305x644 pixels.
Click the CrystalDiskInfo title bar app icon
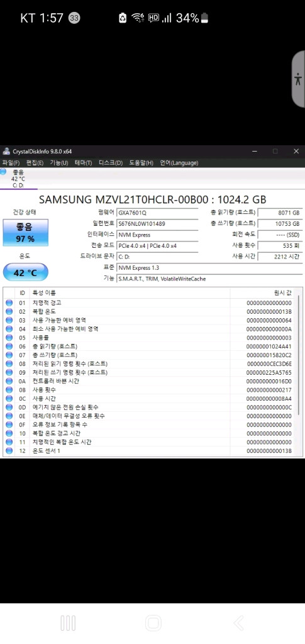click(6, 151)
